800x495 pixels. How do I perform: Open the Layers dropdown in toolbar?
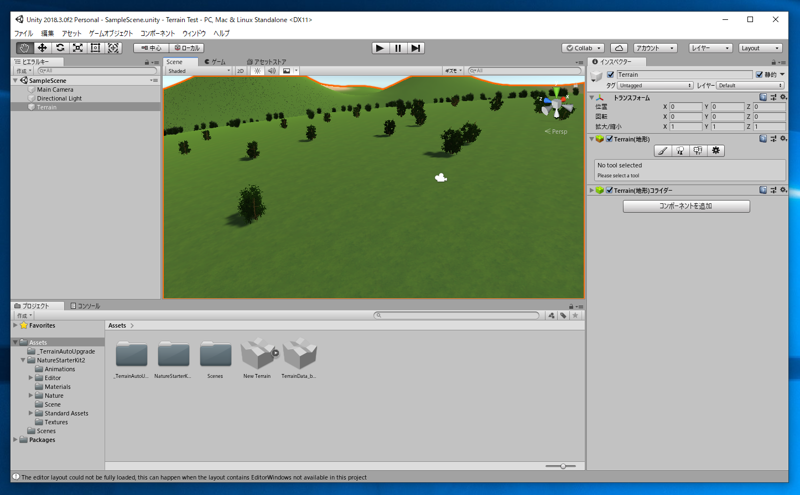click(x=710, y=48)
